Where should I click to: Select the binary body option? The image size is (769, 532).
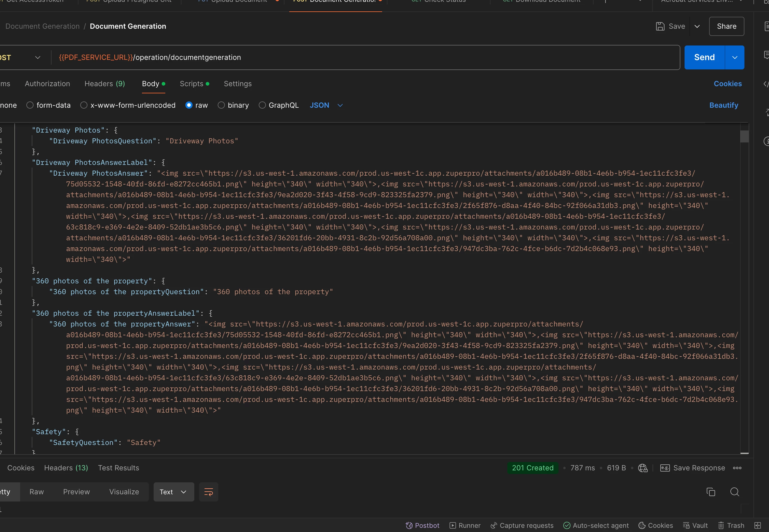pos(221,105)
